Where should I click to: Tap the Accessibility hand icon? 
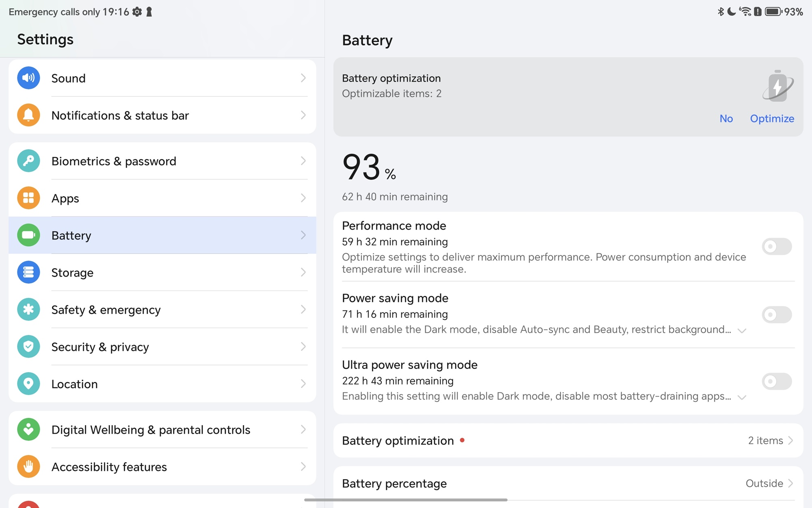pos(28,467)
